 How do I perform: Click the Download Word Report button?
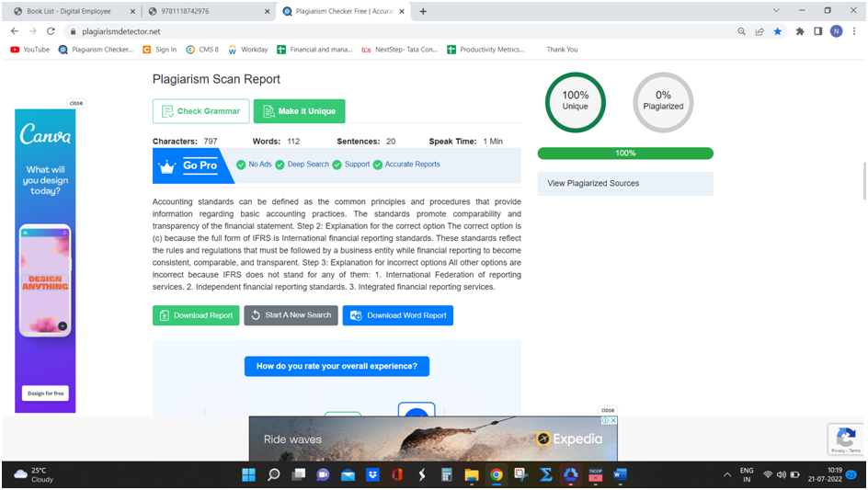click(397, 315)
